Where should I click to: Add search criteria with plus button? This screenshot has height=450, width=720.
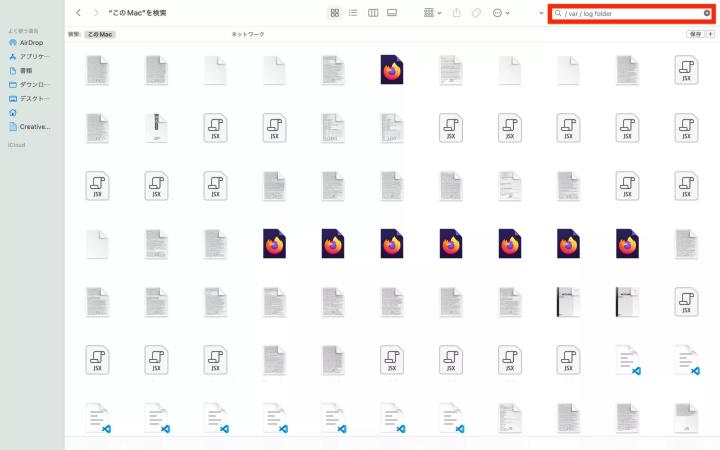710,34
